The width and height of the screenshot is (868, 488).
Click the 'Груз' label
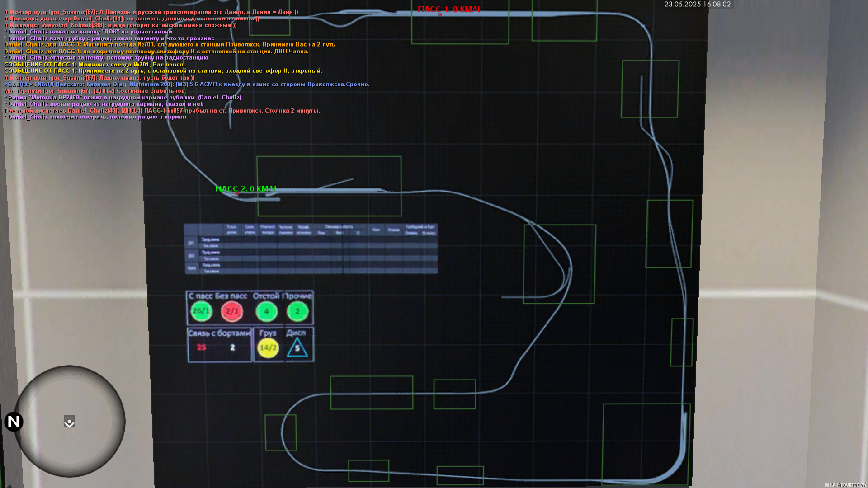coord(268,333)
